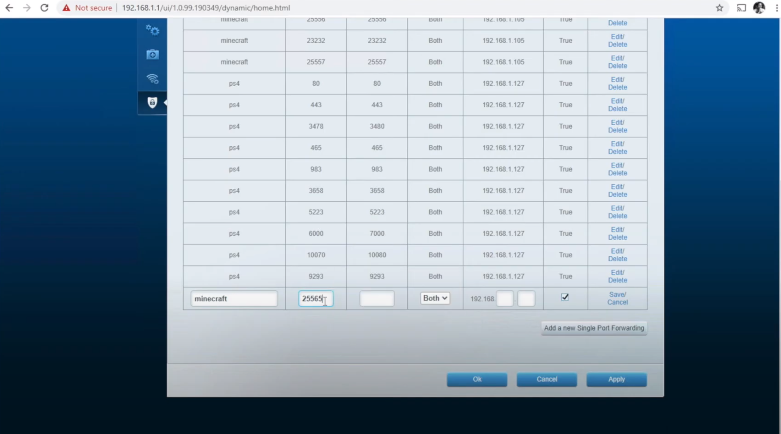Delete the ps4 port 5223 rule
Viewport: 781px width, 434px height.
[x=618, y=216]
